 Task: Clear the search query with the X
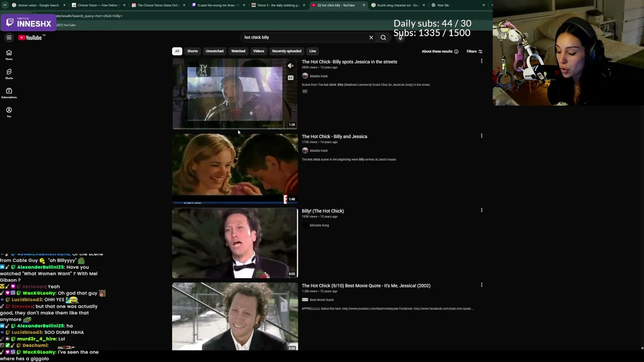[371, 37]
